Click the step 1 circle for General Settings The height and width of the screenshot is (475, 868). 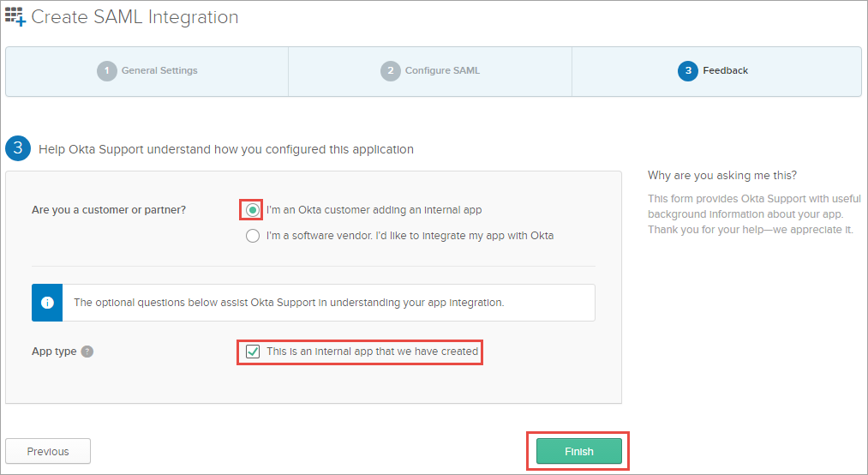107,71
